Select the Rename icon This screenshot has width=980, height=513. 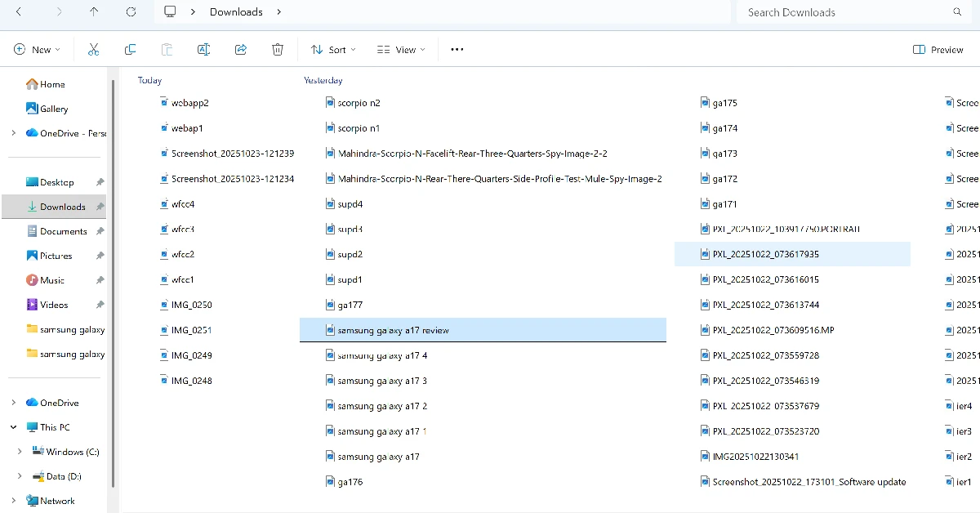[203, 49]
